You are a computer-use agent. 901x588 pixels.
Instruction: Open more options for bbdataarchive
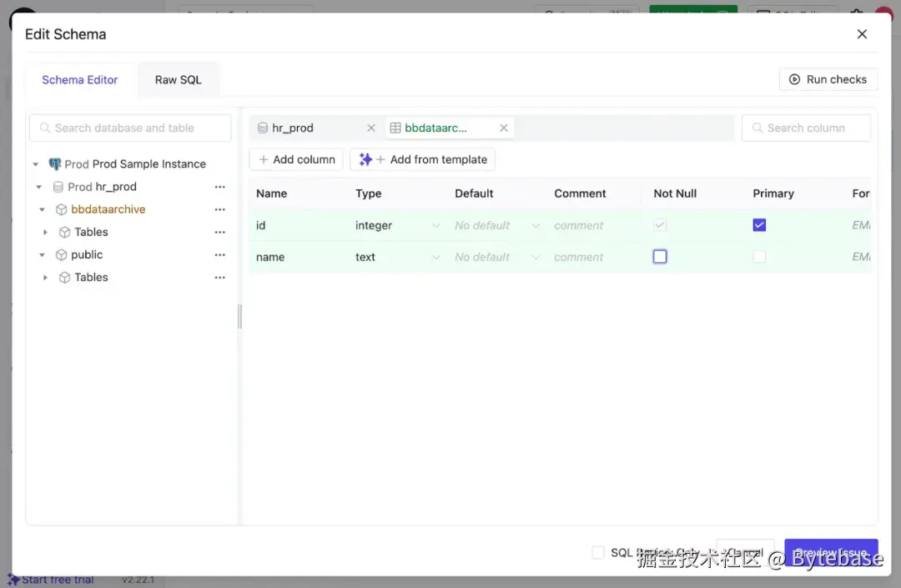220,209
